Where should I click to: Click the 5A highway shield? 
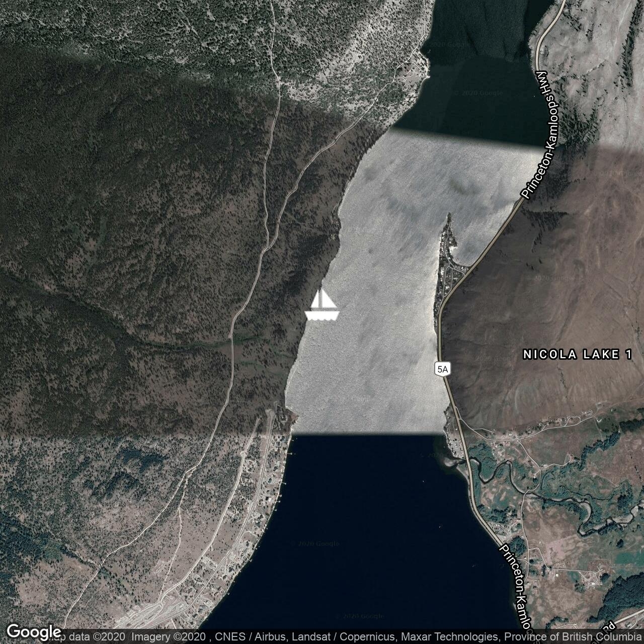(442, 369)
